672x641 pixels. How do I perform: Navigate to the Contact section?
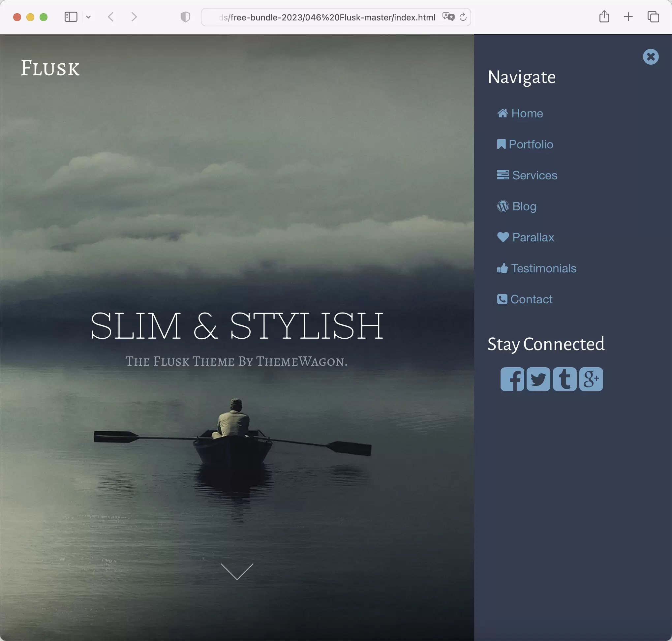[x=531, y=299]
